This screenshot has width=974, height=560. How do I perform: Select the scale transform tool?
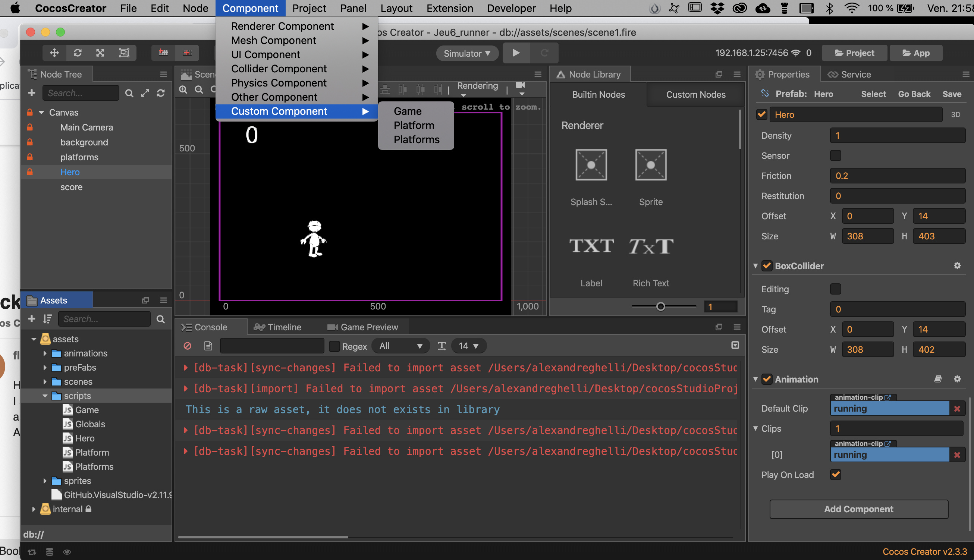pos(100,53)
